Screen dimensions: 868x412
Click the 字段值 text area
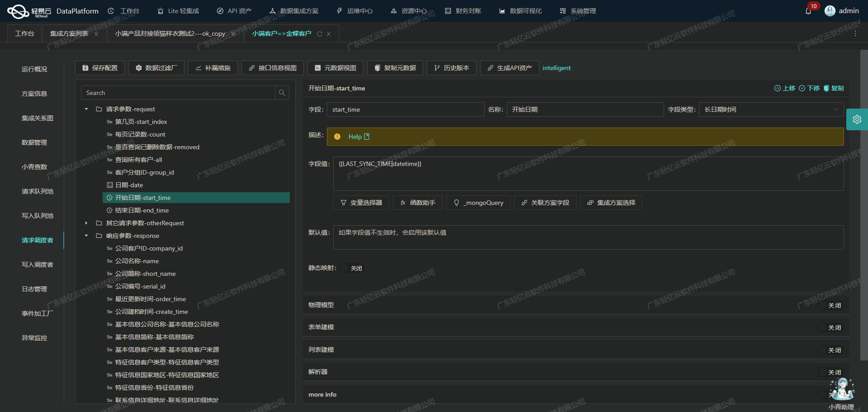[588, 174]
